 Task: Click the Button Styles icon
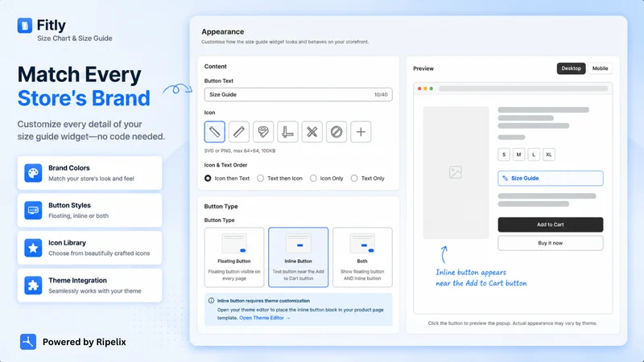[33, 210]
